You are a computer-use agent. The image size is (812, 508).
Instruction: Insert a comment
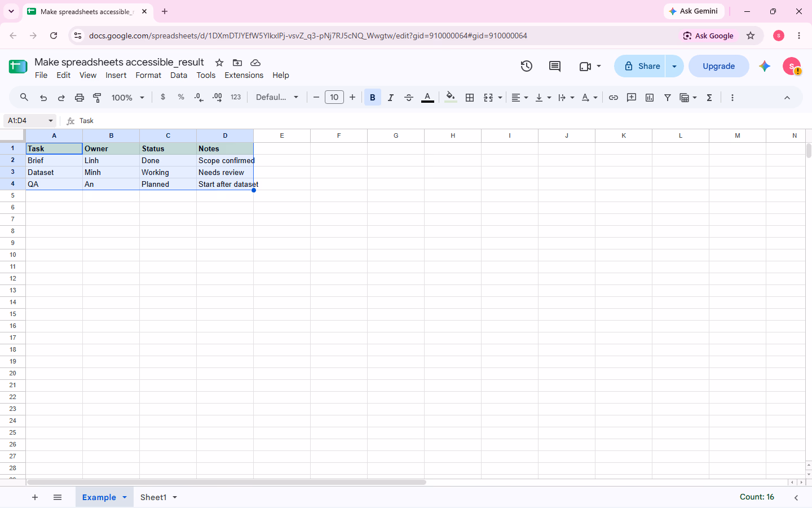coord(632,98)
